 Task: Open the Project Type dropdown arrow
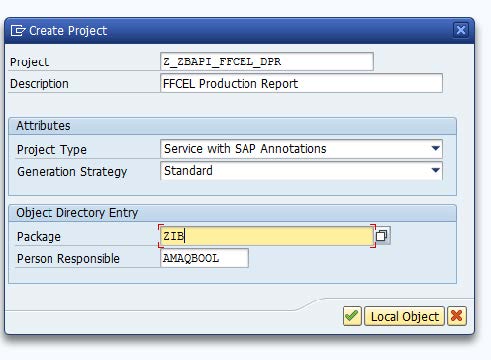click(435, 148)
